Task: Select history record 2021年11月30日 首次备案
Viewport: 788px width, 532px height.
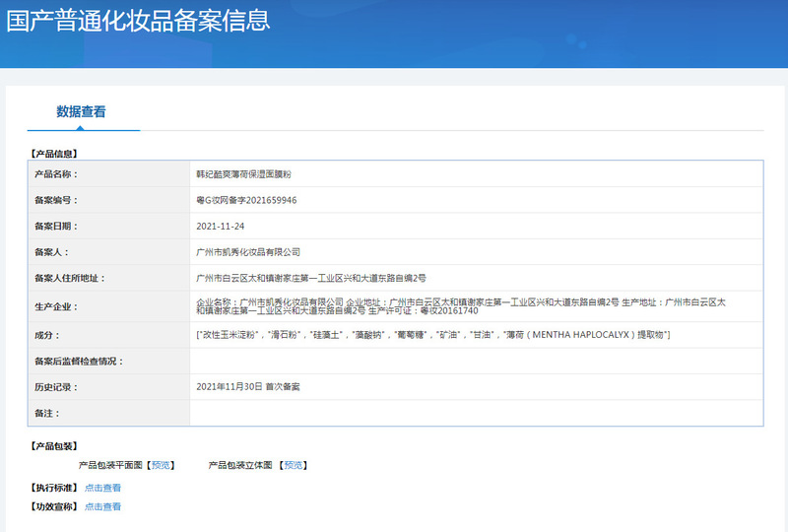Action: [248, 386]
